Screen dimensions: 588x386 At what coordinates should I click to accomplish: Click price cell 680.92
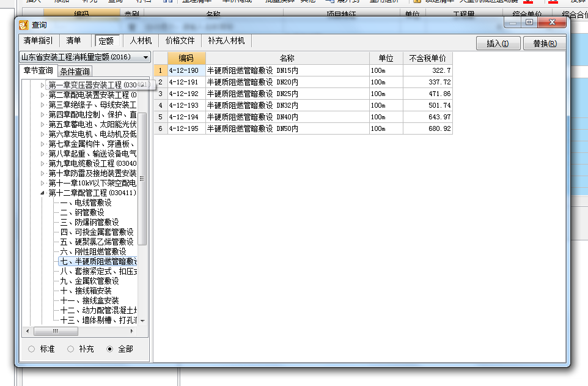click(427, 128)
